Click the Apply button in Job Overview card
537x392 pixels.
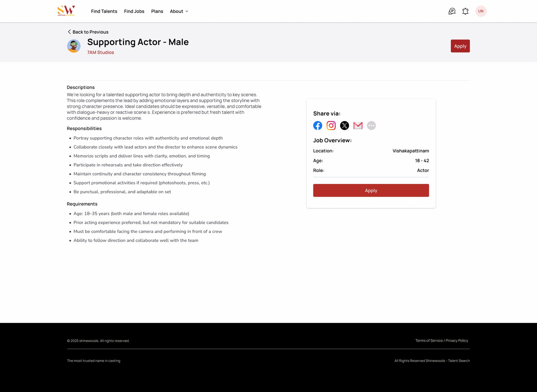click(x=371, y=190)
